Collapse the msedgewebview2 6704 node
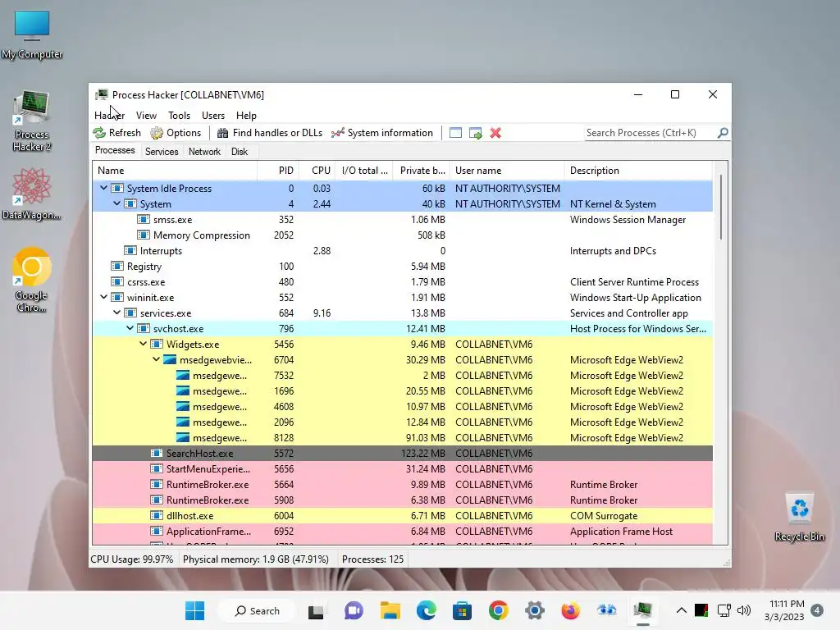840x630 pixels. [x=156, y=359]
